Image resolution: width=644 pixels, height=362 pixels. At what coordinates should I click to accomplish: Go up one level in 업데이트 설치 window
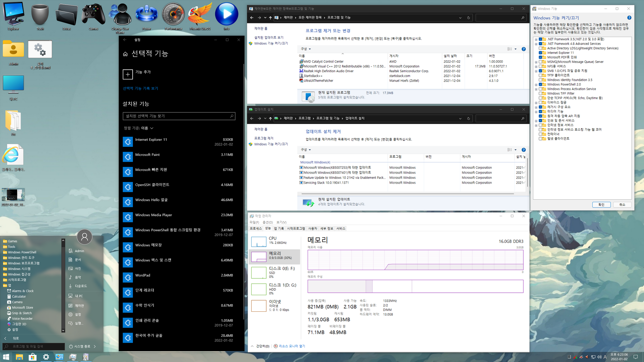coord(270,118)
